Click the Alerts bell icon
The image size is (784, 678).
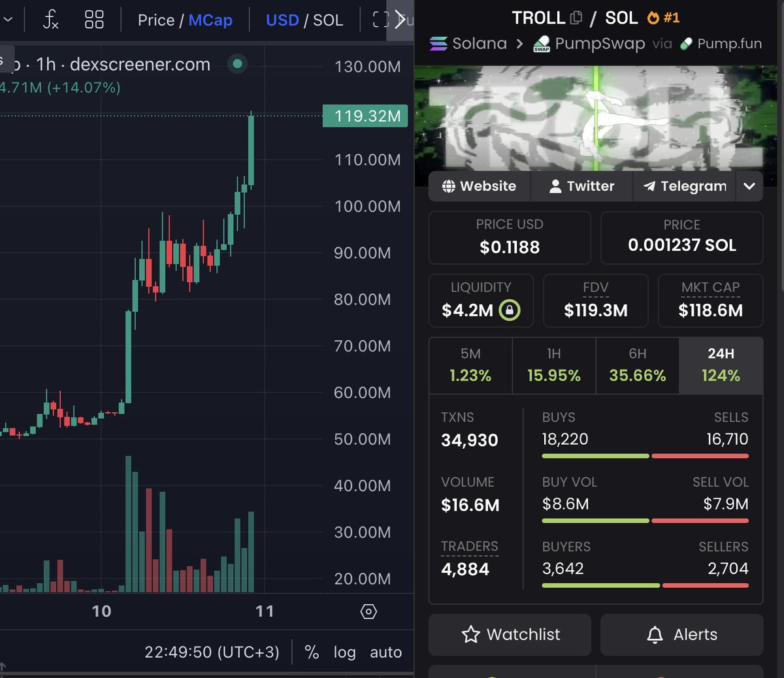pos(655,634)
